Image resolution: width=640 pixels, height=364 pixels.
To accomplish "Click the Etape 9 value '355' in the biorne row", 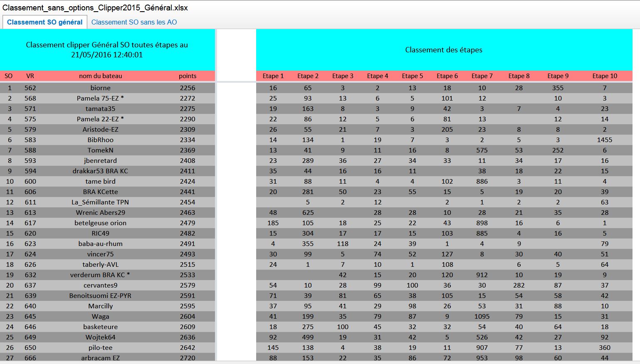I will click(x=558, y=88).
